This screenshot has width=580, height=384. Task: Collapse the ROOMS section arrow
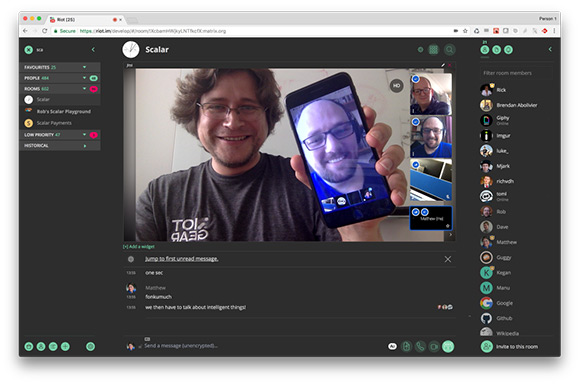tap(84, 88)
